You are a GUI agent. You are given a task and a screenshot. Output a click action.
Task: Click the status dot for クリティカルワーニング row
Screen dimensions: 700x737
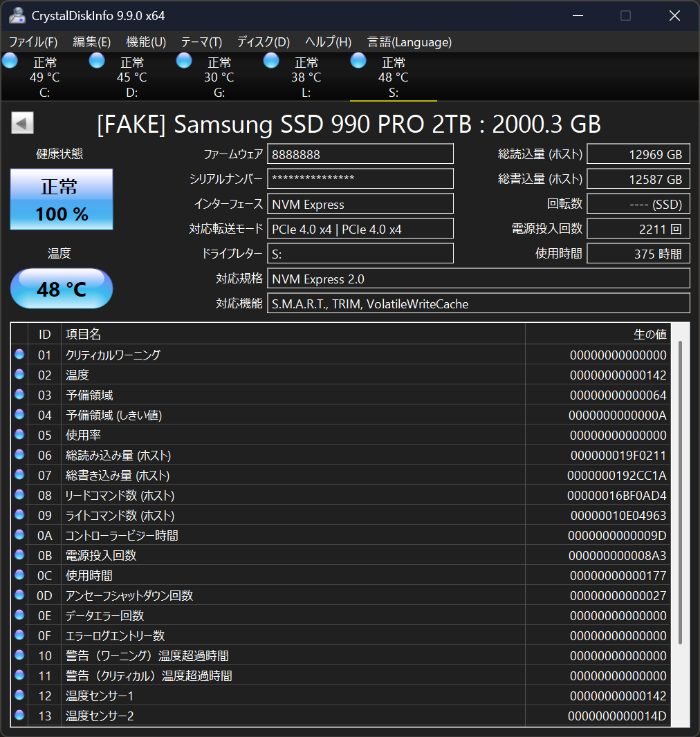19,355
